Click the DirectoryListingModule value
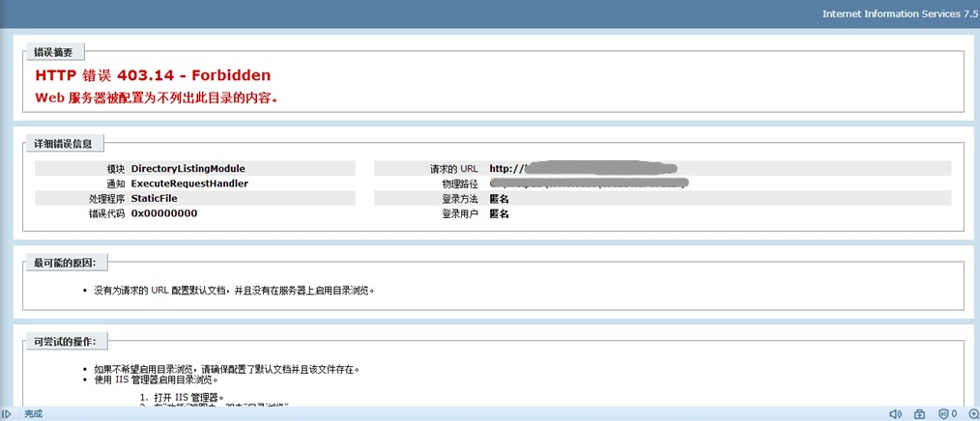 click(187, 168)
